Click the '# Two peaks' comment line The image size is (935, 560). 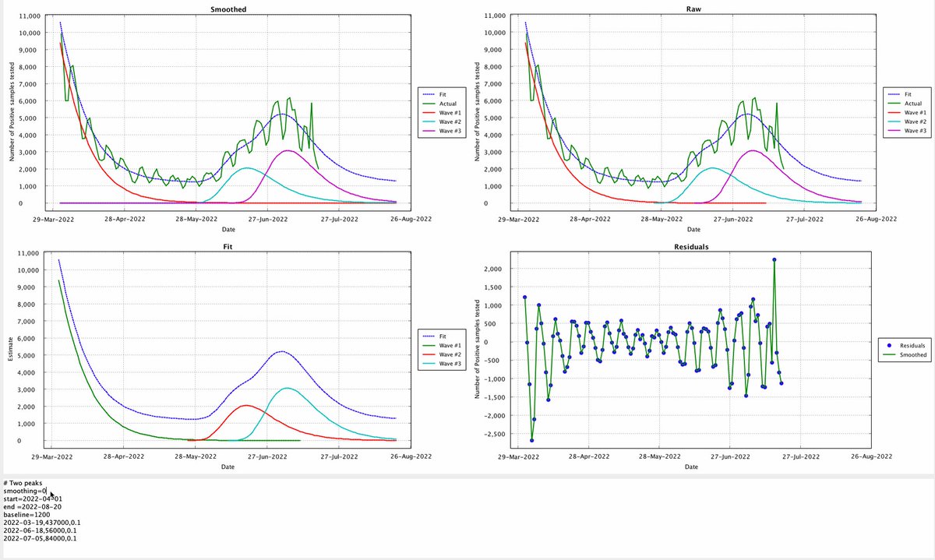click(x=22, y=484)
